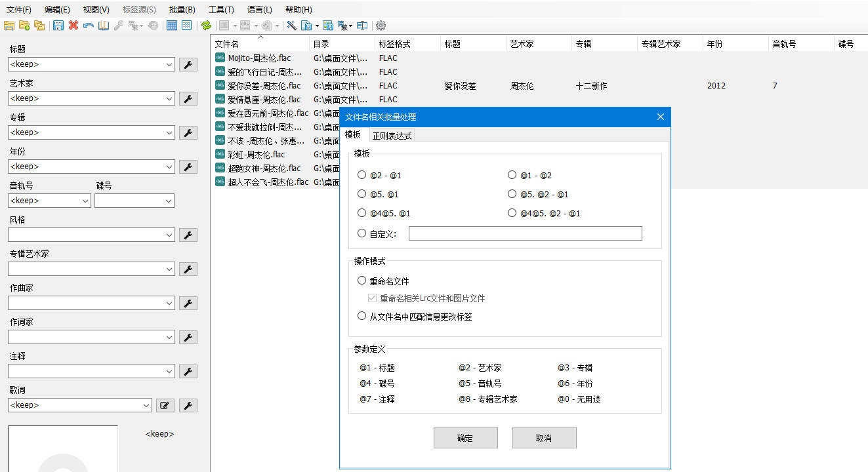Screen dimensions: 868x472
Task: Select the '@2 - @1' template radio button
Action: pyautogui.click(x=362, y=175)
